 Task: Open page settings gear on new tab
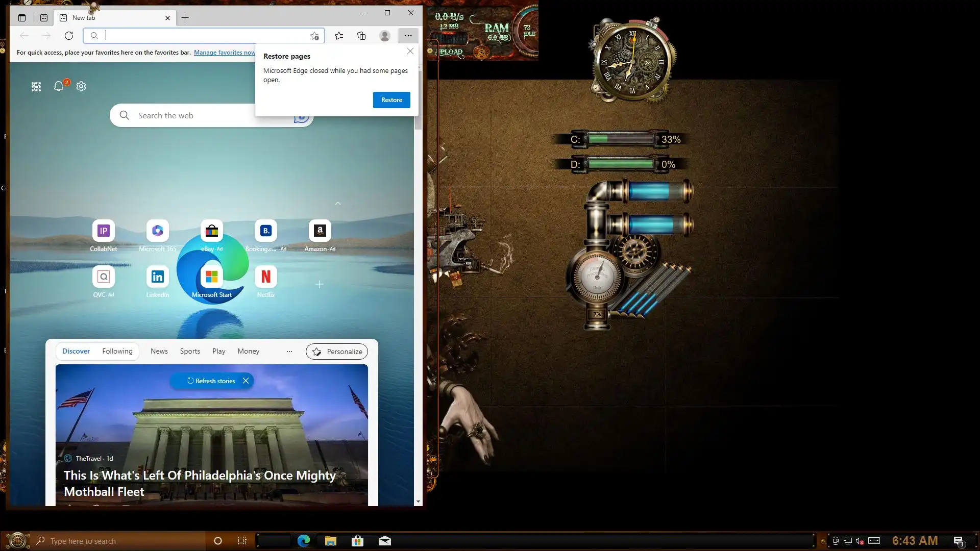(x=81, y=86)
